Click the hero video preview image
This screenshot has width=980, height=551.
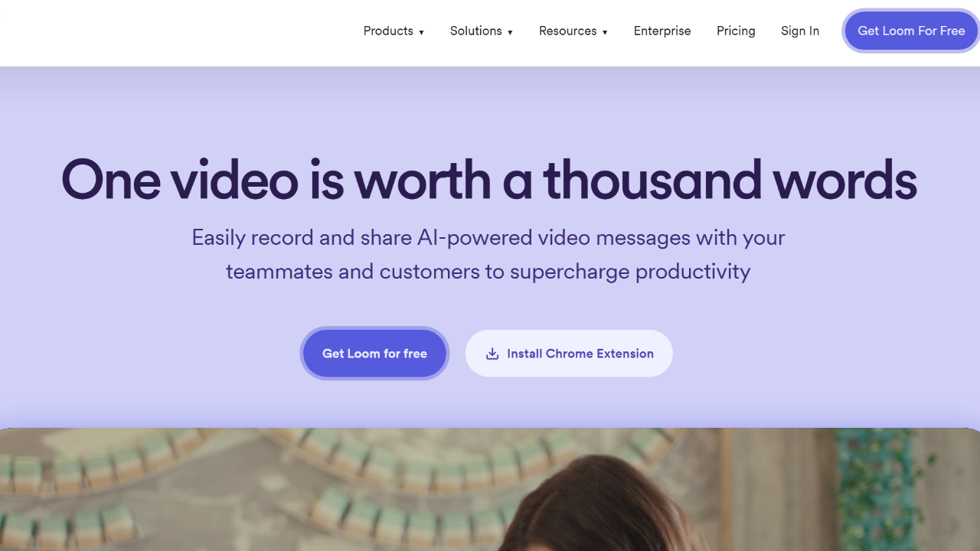(x=490, y=490)
